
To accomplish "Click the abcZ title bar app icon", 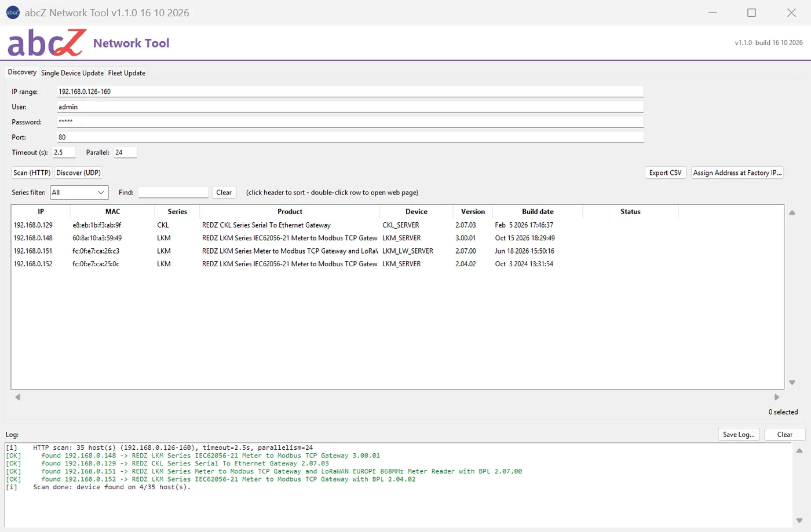I will pos(12,12).
